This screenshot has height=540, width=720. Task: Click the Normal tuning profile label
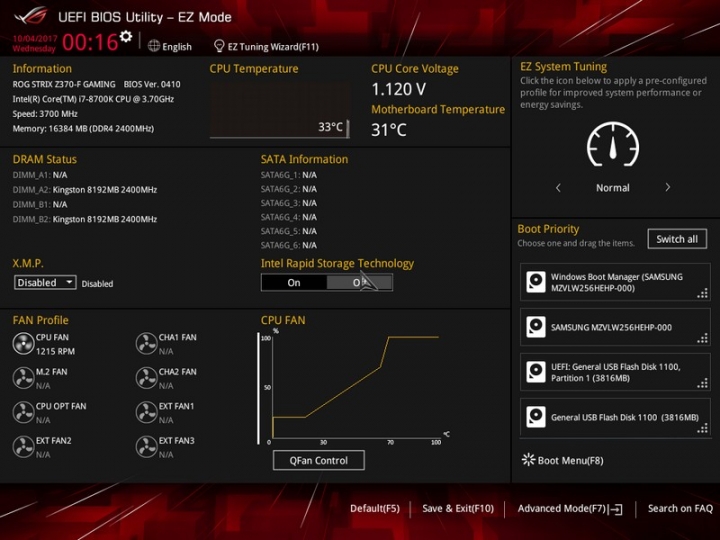(x=613, y=188)
